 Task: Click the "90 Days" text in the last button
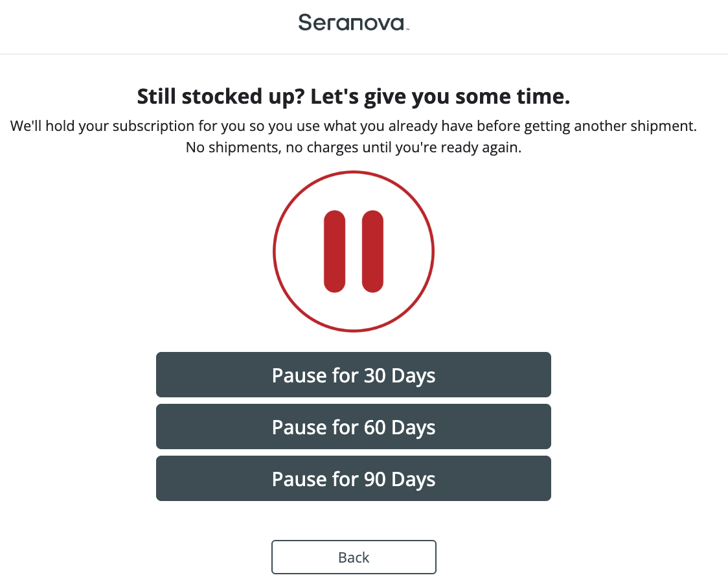pyautogui.click(x=400, y=479)
